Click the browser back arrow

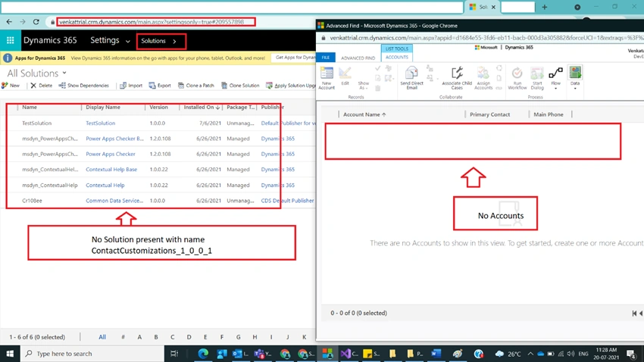(9, 22)
